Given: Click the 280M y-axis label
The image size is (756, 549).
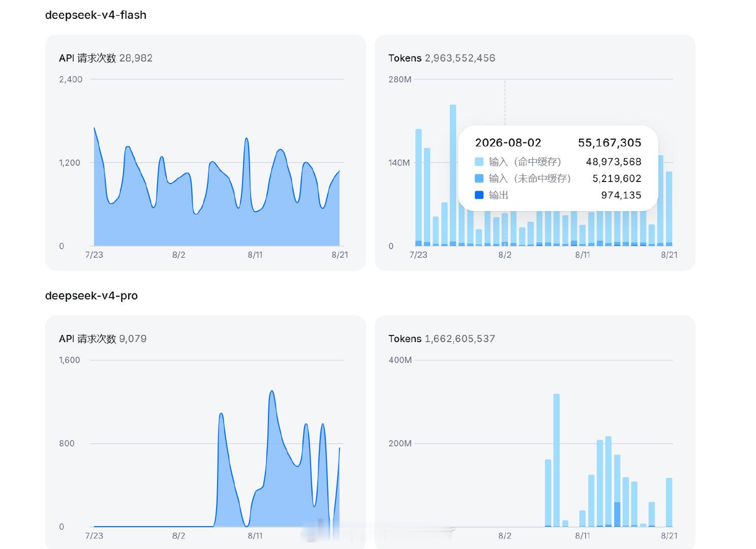Looking at the screenshot, I should pyautogui.click(x=400, y=79).
